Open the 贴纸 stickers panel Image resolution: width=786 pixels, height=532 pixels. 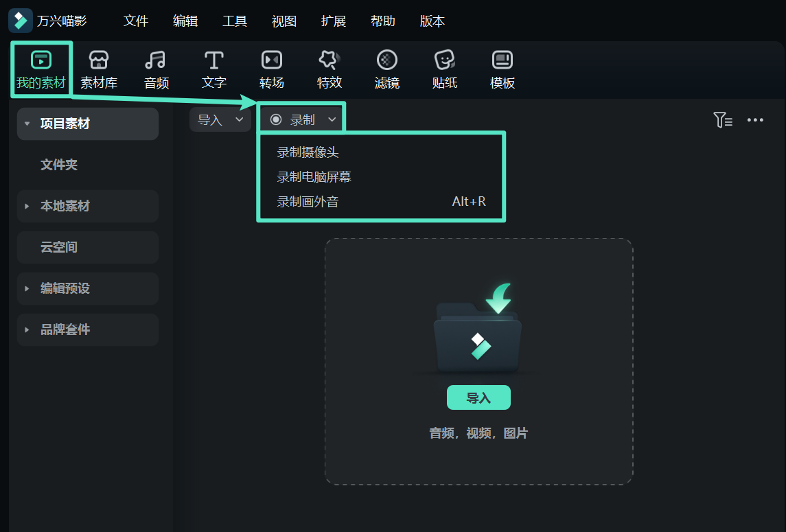pos(444,69)
